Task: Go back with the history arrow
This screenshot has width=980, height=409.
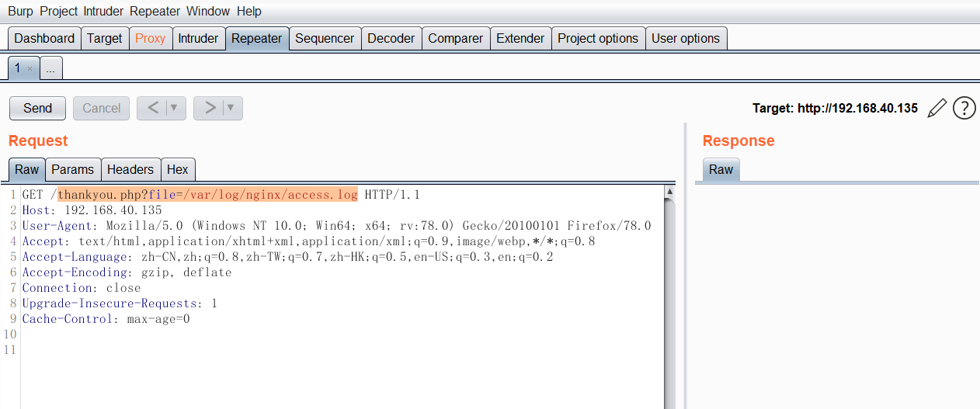Action: pyautogui.click(x=153, y=108)
